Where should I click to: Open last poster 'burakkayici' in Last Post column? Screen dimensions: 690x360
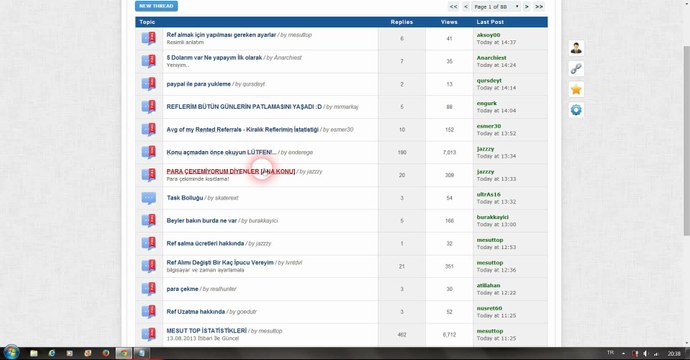coord(493,217)
